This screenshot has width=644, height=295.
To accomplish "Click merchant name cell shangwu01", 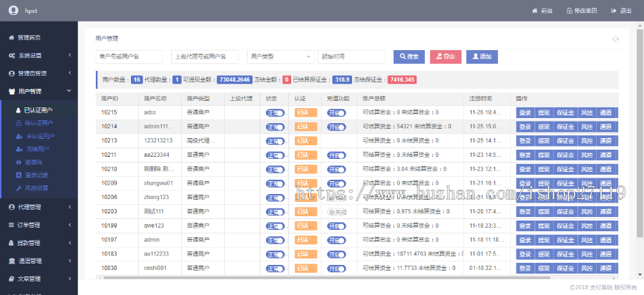I will [x=159, y=183].
